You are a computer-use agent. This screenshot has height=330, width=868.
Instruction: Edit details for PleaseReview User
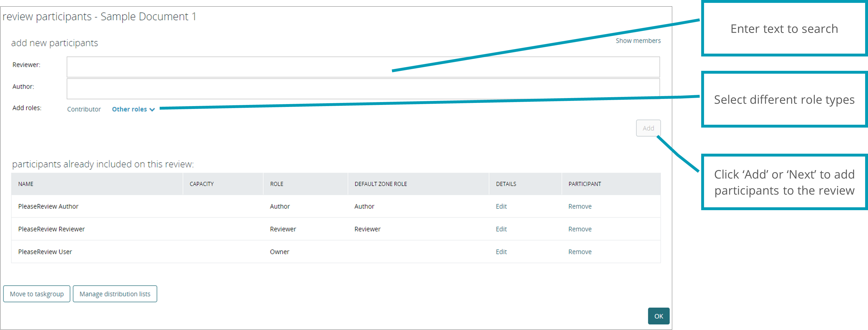click(501, 252)
